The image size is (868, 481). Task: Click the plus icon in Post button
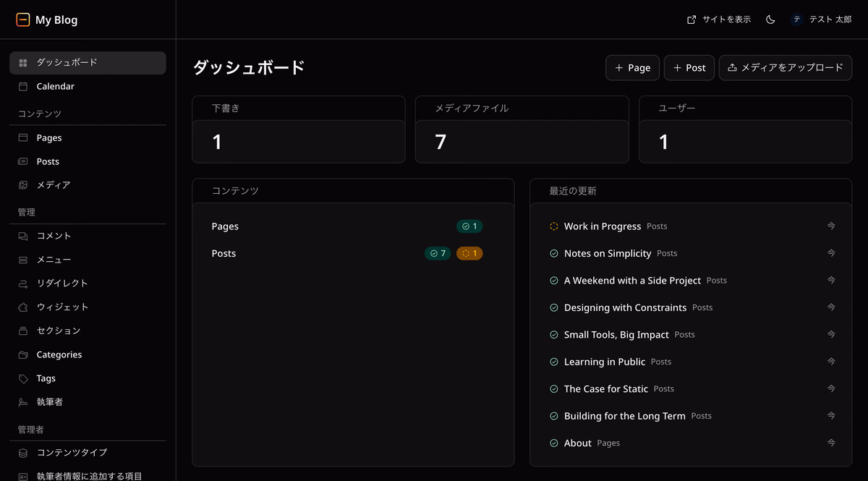pos(677,68)
